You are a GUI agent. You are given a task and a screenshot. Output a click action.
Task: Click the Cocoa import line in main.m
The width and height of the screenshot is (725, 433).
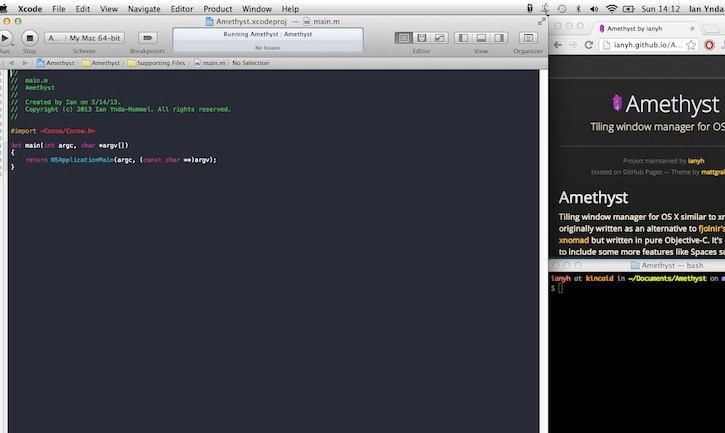pyautogui.click(x=53, y=131)
